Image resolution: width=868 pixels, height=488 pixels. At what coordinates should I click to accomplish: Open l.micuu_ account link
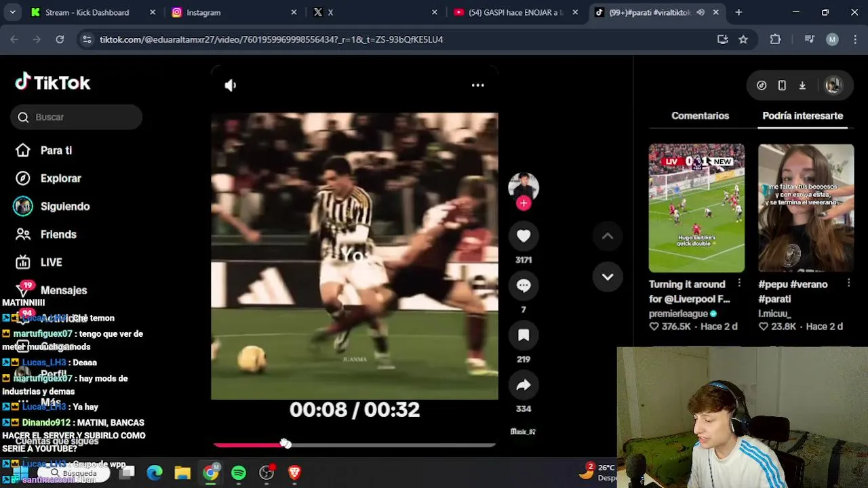pyautogui.click(x=774, y=314)
